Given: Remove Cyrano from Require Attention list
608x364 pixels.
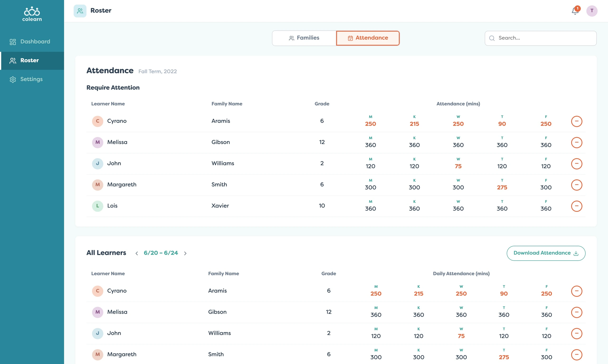Looking at the screenshot, I should (x=576, y=121).
